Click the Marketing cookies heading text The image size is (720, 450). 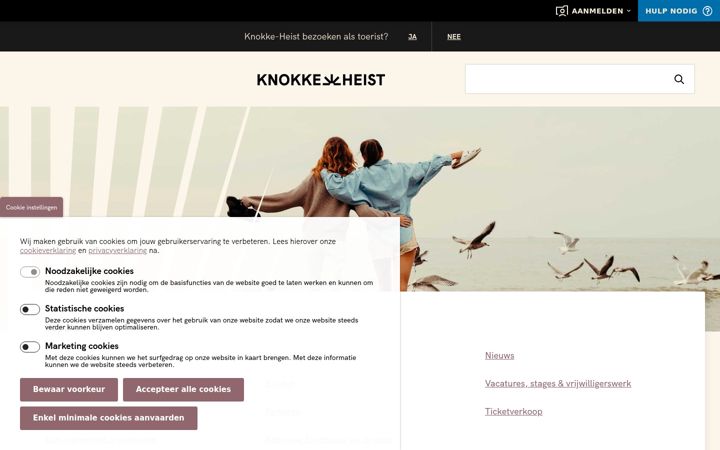(x=82, y=346)
